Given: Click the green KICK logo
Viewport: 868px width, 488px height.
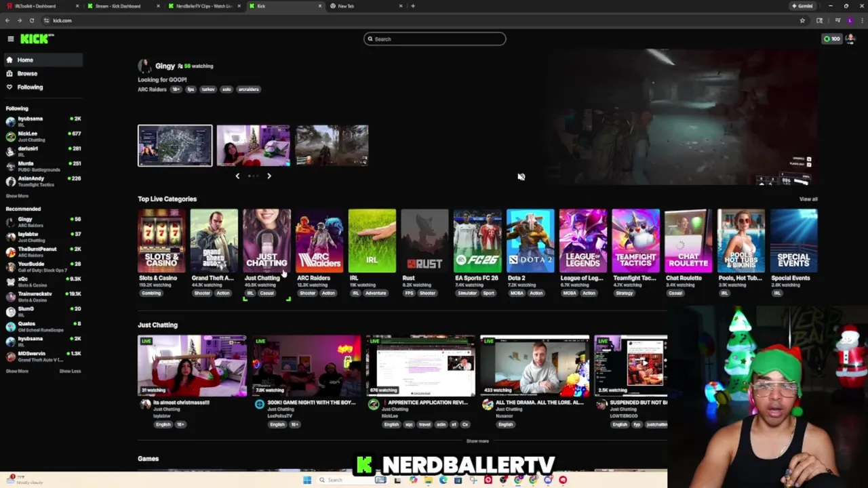Looking at the screenshot, I should point(36,39).
